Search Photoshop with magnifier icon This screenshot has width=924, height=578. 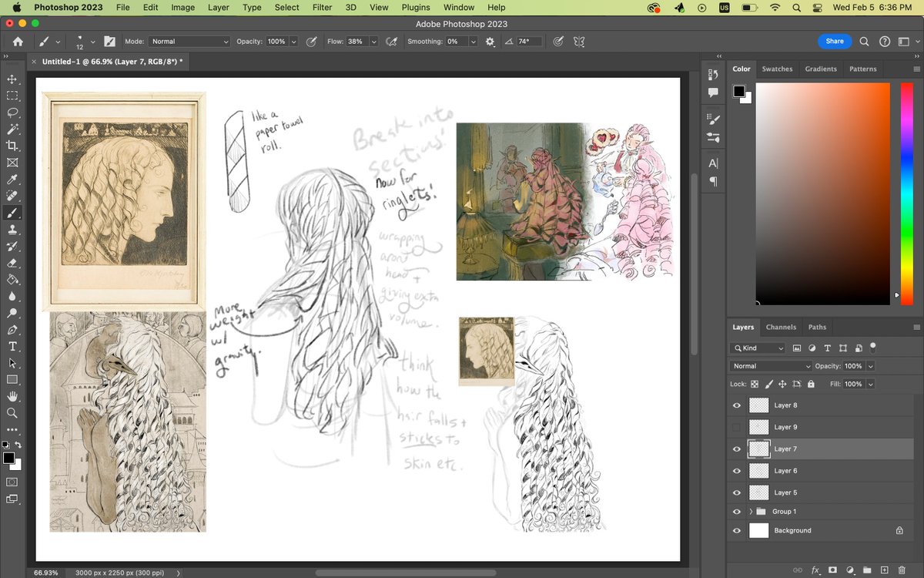(x=864, y=42)
